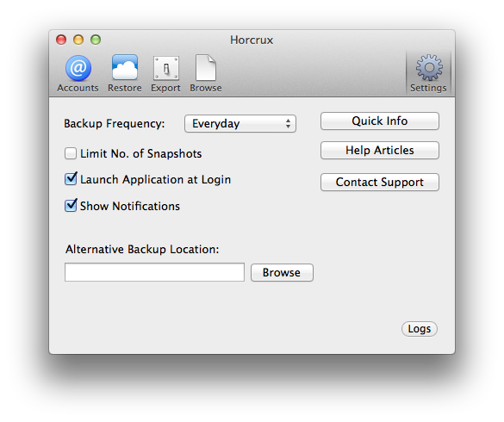The image size is (504, 422).
Task: Open the Logs button
Action: coord(420,329)
